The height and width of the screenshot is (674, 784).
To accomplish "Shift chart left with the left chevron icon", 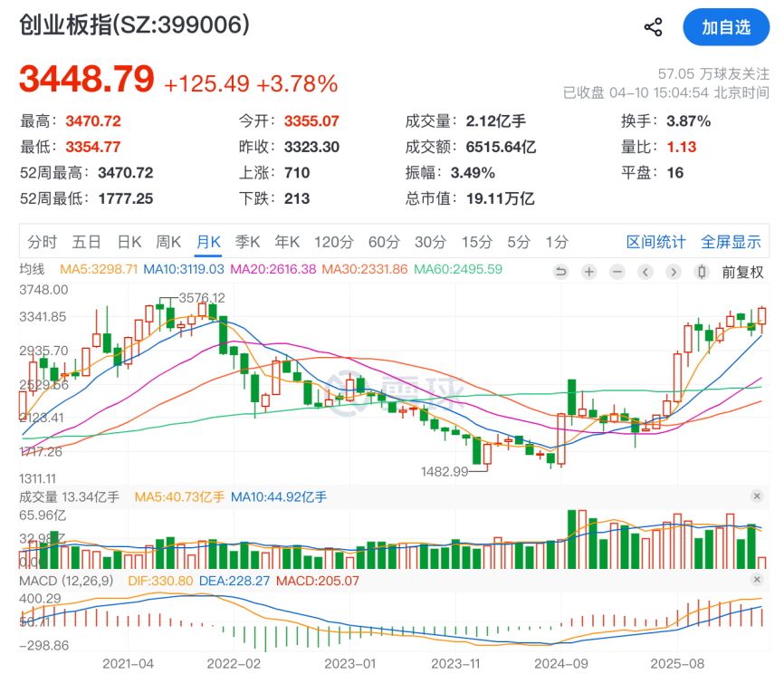I will [645, 271].
